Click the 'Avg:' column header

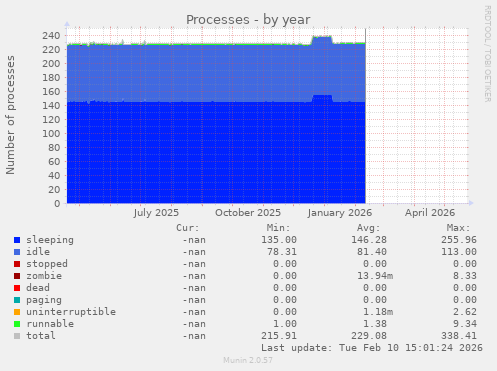coord(368,228)
